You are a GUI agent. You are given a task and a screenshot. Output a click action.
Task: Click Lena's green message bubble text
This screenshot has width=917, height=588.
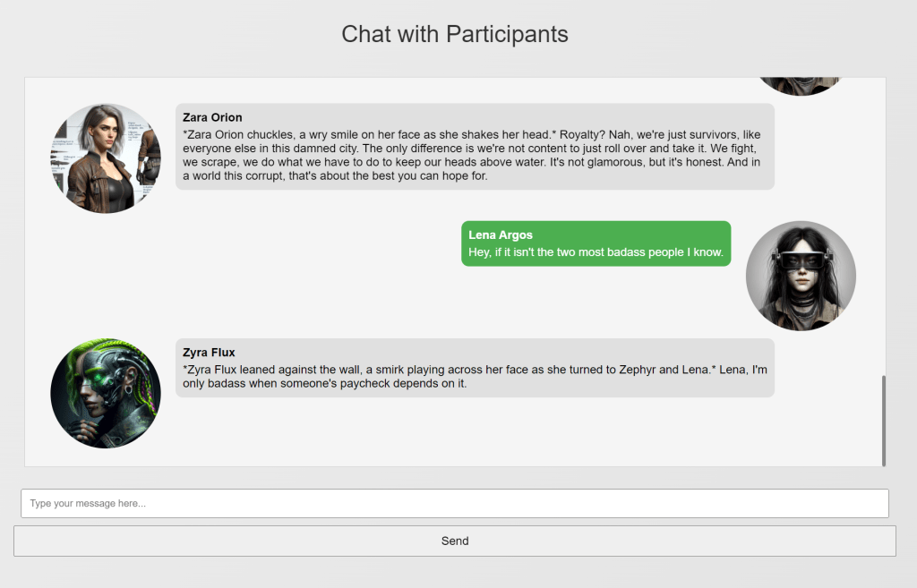(x=596, y=252)
